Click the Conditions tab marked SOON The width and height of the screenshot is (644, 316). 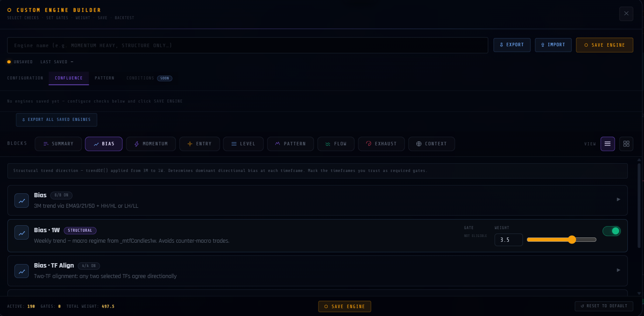click(149, 78)
